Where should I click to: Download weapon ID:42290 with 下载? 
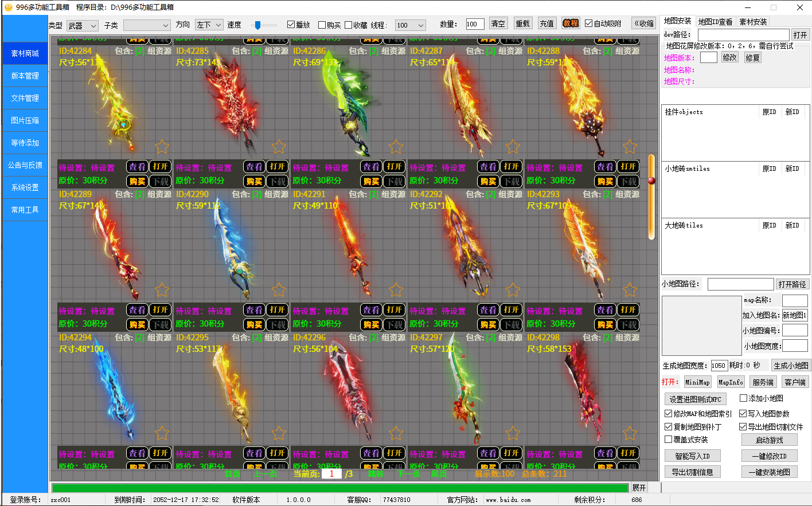277,324
